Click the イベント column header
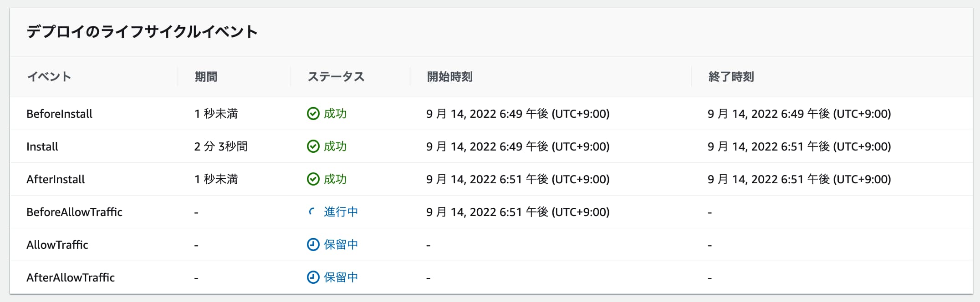980x302 pixels. tap(49, 76)
